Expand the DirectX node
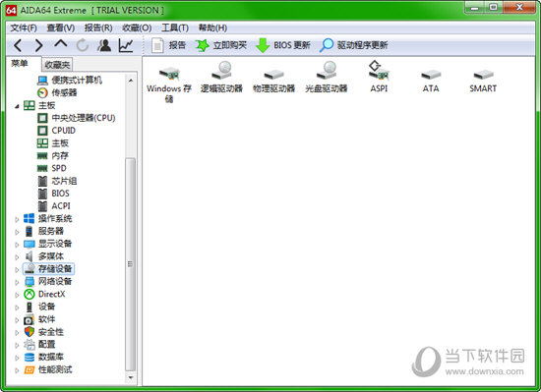 pos(17,295)
